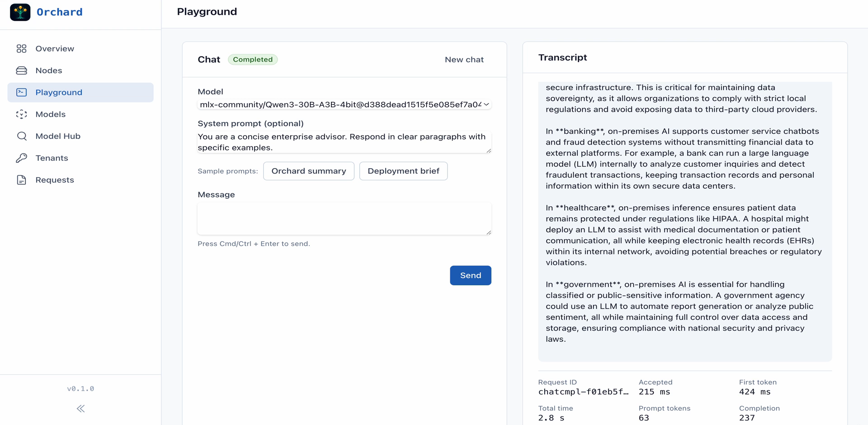Start a New chat
Screen dimensions: 868x425
pyautogui.click(x=464, y=59)
